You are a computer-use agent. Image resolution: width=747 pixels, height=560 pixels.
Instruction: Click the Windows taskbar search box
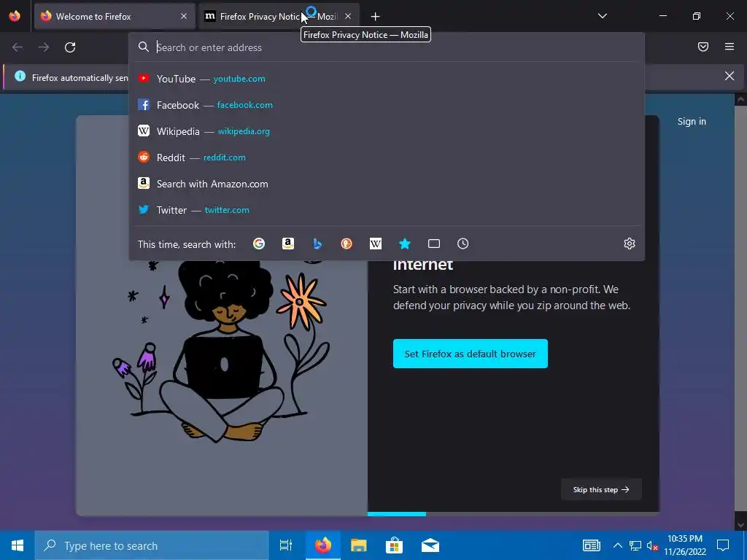pyautogui.click(x=152, y=545)
